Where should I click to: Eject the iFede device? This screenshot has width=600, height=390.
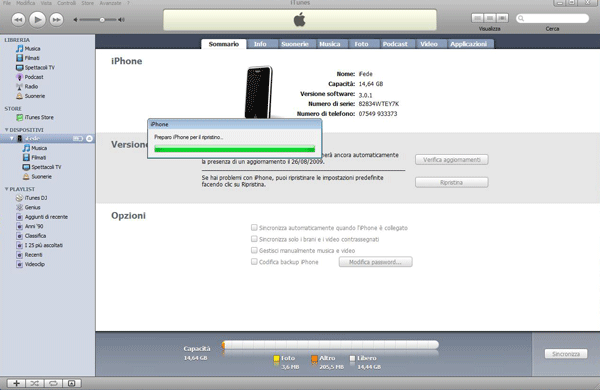pyautogui.click(x=89, y=139)
